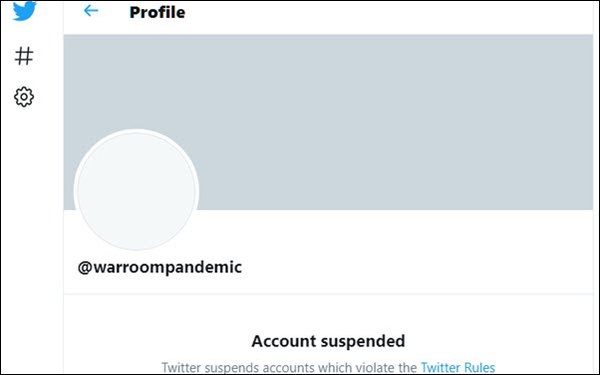The height and width of the screenshot is (375, 600).
Task: Click the gray profile header banner
Action: coord(328,122)
